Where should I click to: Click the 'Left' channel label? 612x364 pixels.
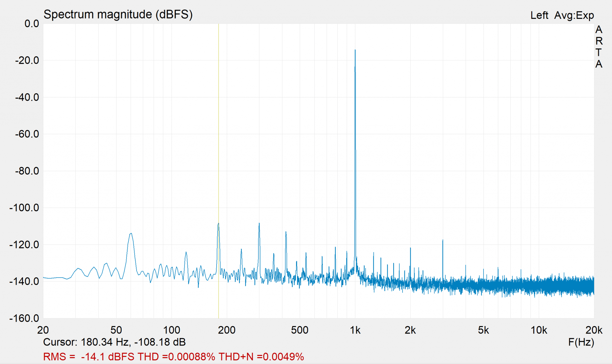click(539, 15)
